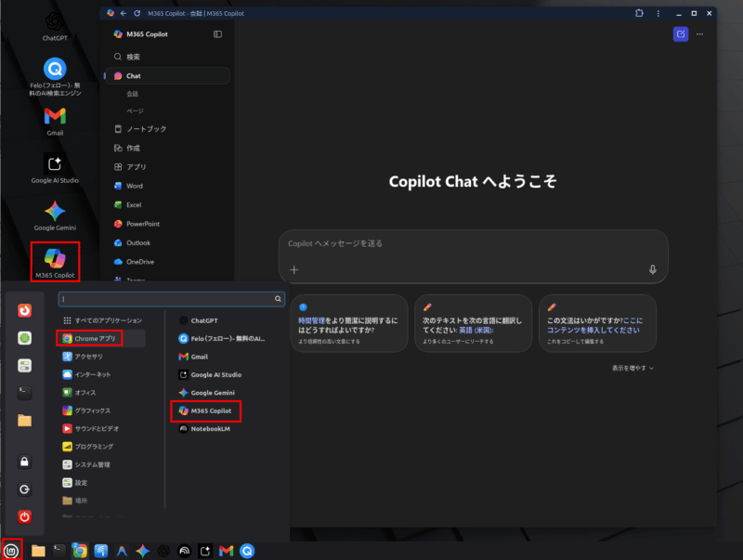
Task: Open Outlook from the Copilot sidebar
Action: 137,243
